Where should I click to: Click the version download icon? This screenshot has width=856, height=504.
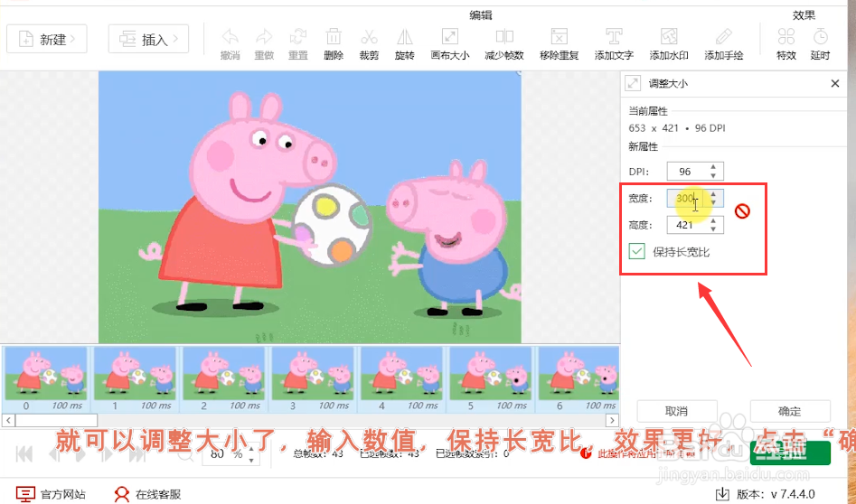(722, 494)
